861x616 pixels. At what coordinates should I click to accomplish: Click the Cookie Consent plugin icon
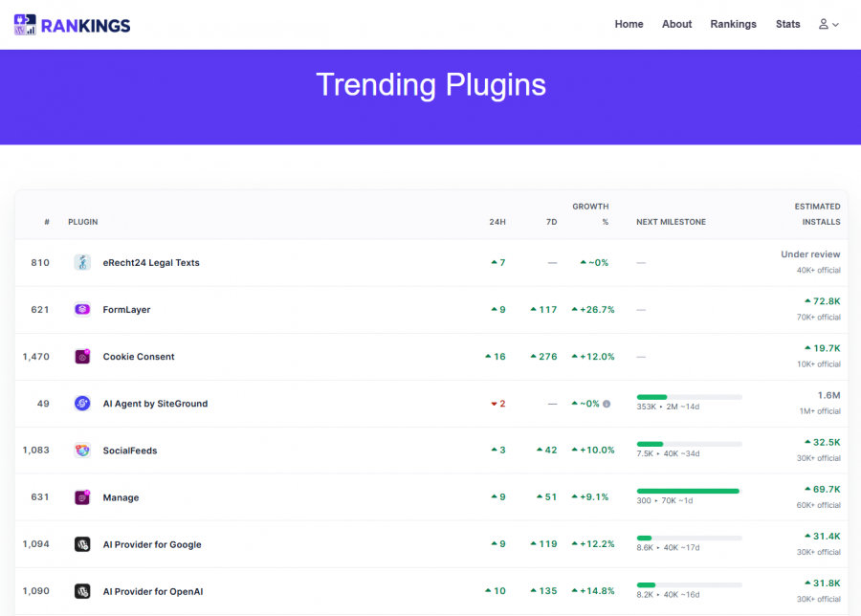[82, 357]
